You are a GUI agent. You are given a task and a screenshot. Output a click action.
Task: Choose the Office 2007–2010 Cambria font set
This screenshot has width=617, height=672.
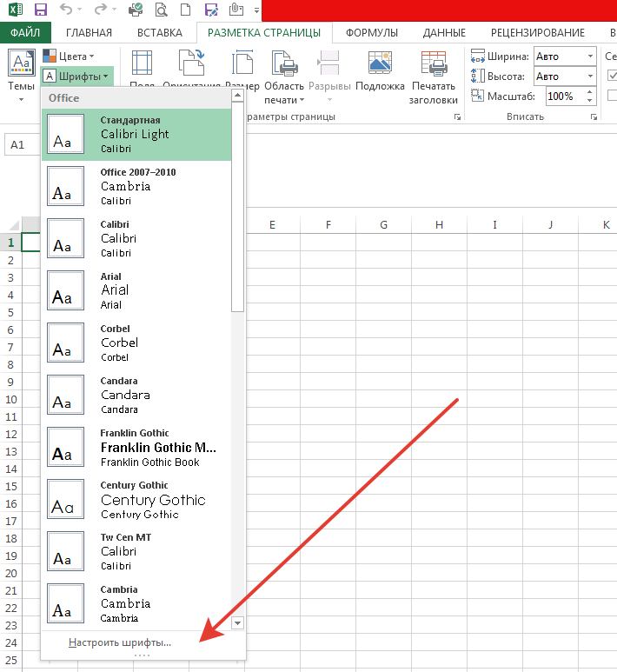tap(136, 186)
